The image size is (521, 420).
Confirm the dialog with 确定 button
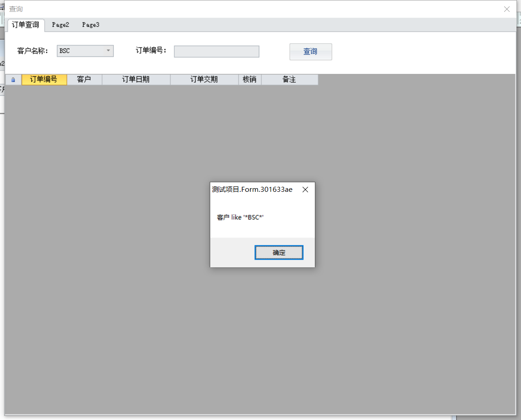[279, 253]
